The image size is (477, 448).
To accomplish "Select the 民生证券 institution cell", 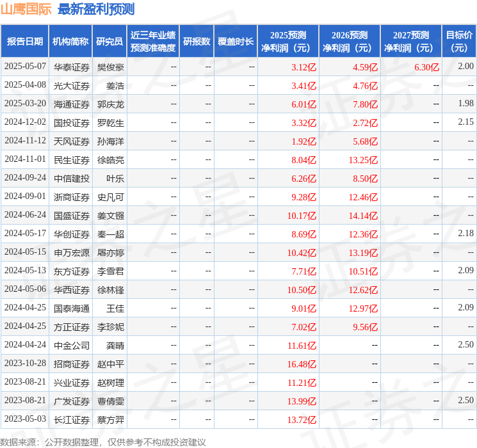I will [72, 160].
